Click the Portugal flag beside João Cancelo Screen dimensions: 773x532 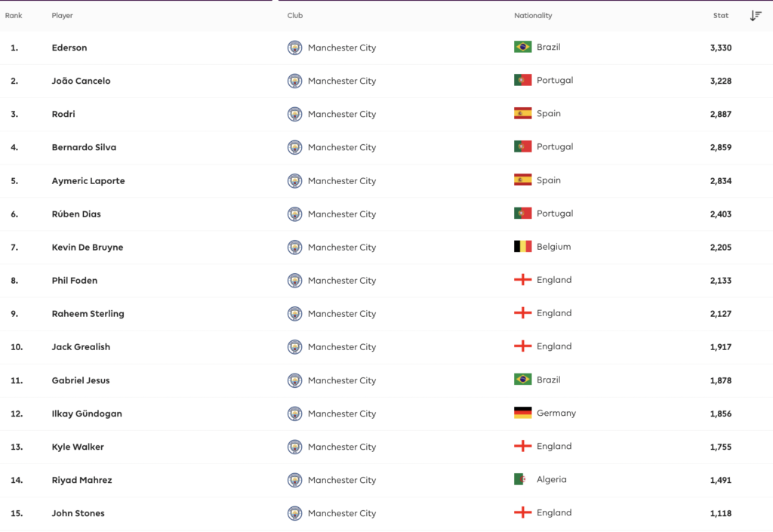pyautogui.click(x=522, y=80)
